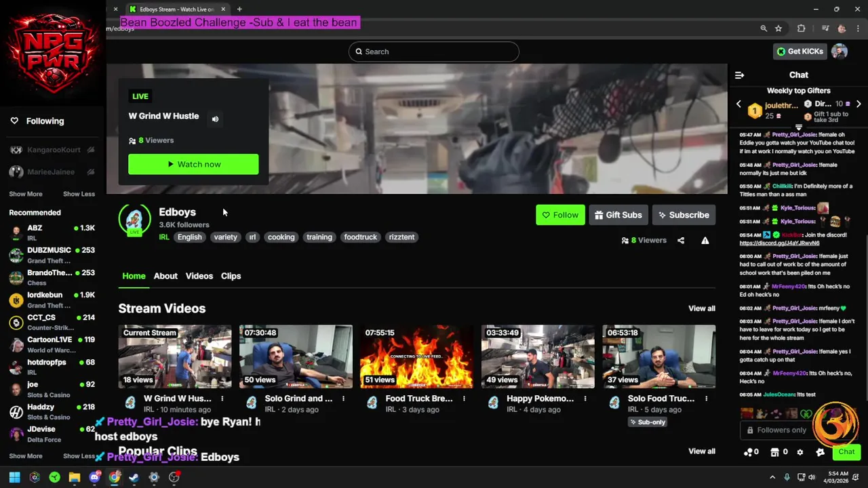Open options menu for Happy Pokemo... video

click(x=585, y=399)
